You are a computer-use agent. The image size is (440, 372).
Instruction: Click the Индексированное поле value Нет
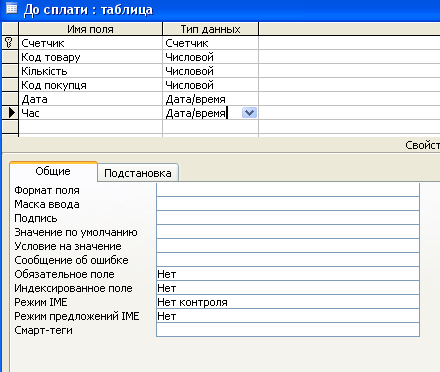point(288,288)
